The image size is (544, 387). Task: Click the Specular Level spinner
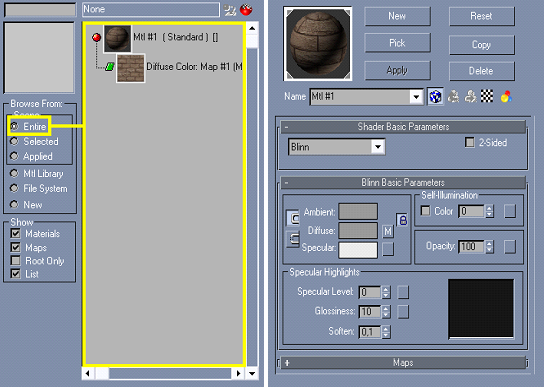(x=386, y=292)
